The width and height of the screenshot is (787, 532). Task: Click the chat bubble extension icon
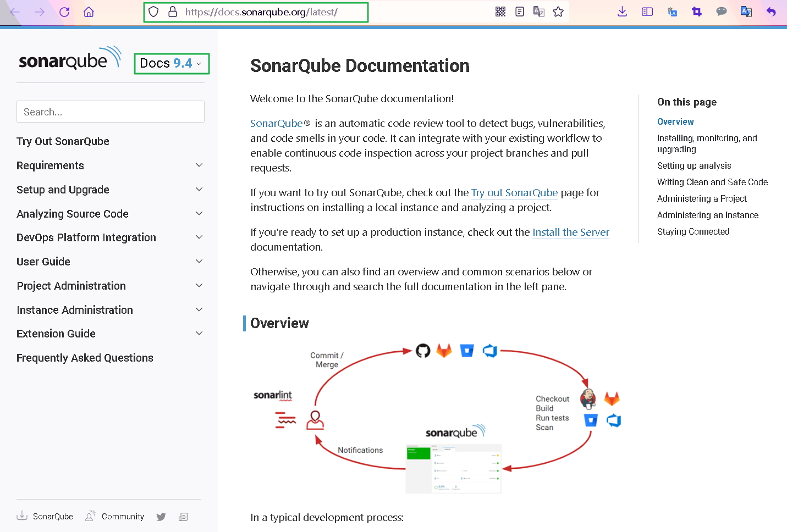click(722, 12)
